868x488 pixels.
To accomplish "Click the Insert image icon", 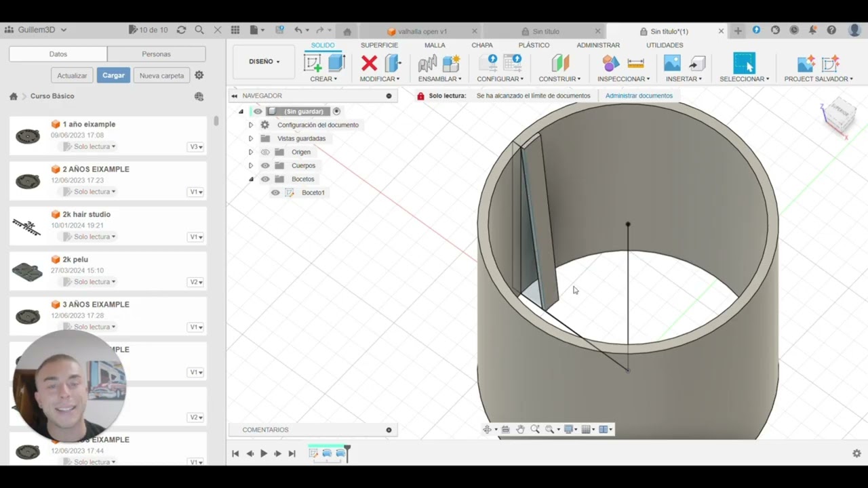I will tap(672, 63).
